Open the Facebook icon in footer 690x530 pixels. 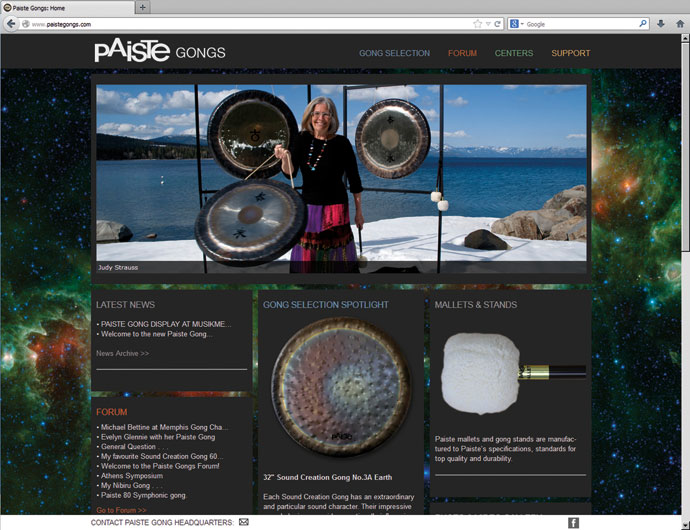click(x=573, y=522)
